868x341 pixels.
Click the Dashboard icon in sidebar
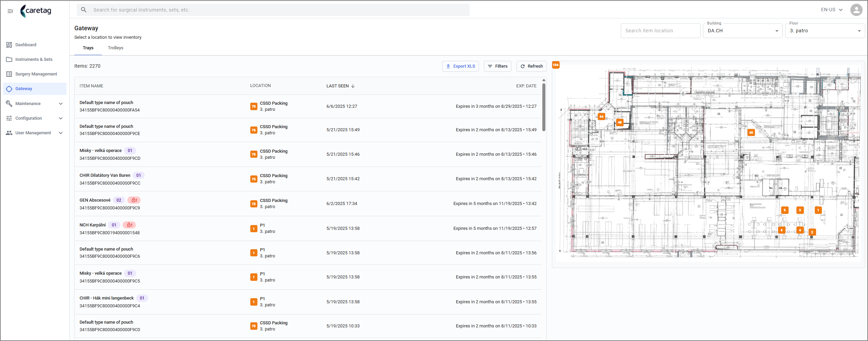[x=9, y=45]
